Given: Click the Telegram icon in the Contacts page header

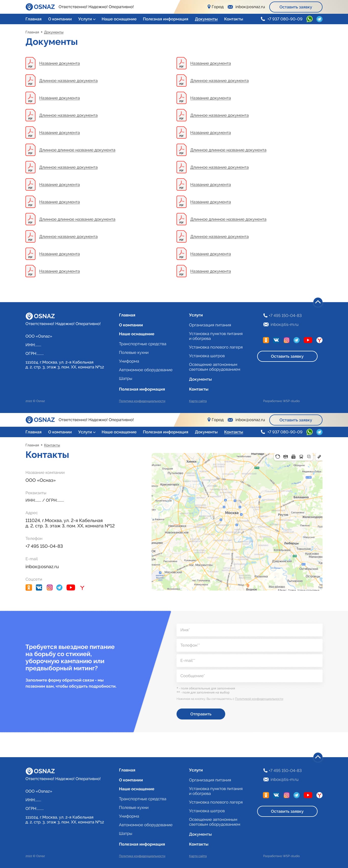Looking at the screenshot, I should click(x=319, y=432).
